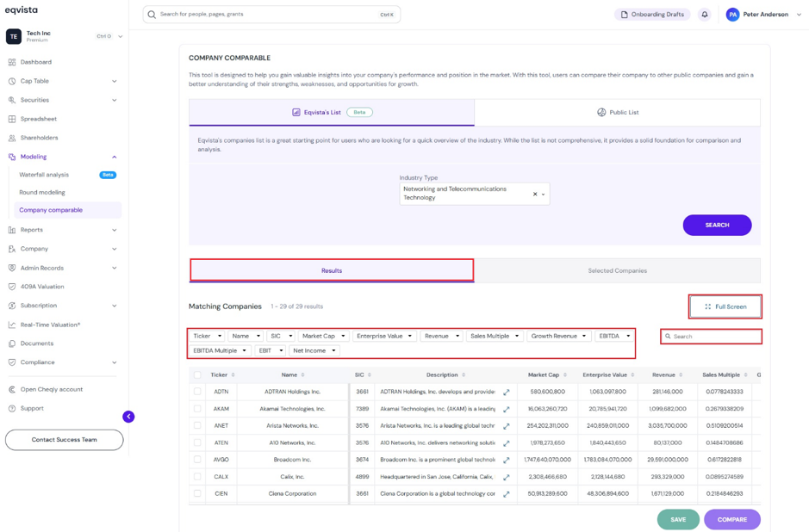Click the Documents icon in sidebar
The height and width of the screenshot is (532, 809).
(x=12, y=343)
